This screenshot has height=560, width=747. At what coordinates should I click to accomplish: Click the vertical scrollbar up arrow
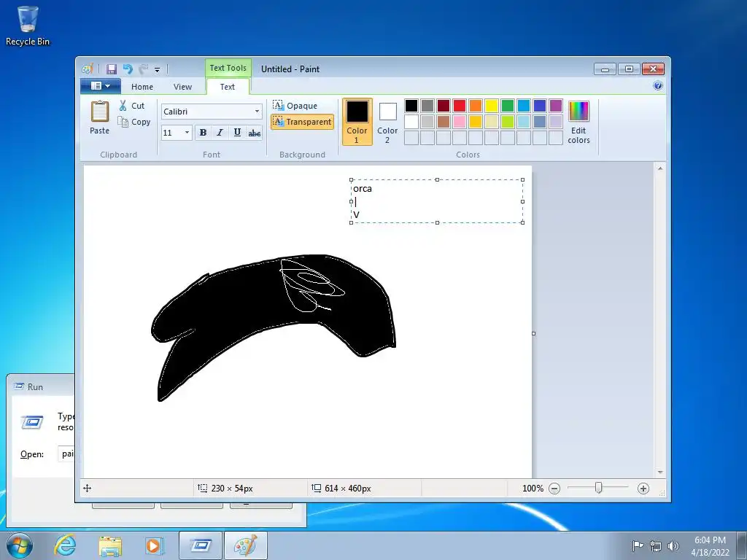659,168
